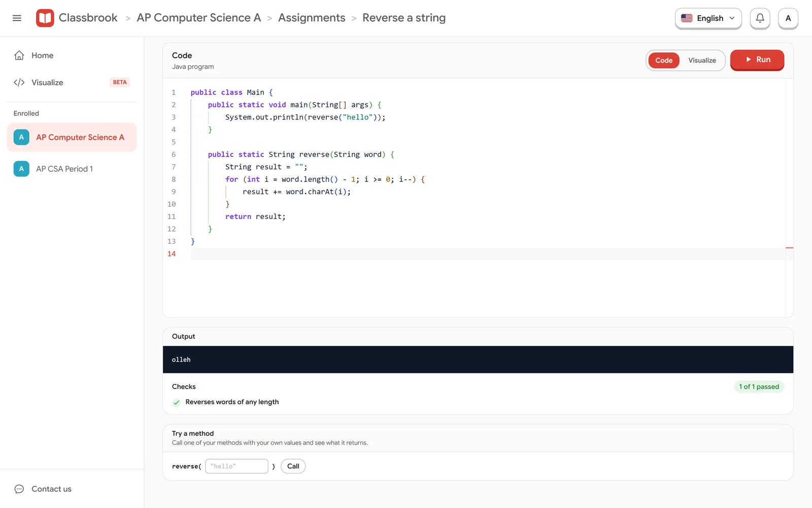Click the Home house icon
Viewport: 812px width, 508px height.
click(19, 55)
